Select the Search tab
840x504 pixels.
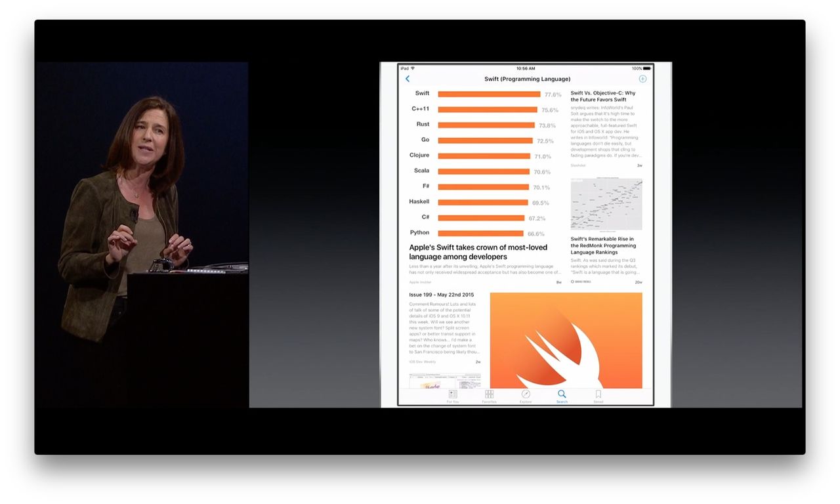click(562, 396)
